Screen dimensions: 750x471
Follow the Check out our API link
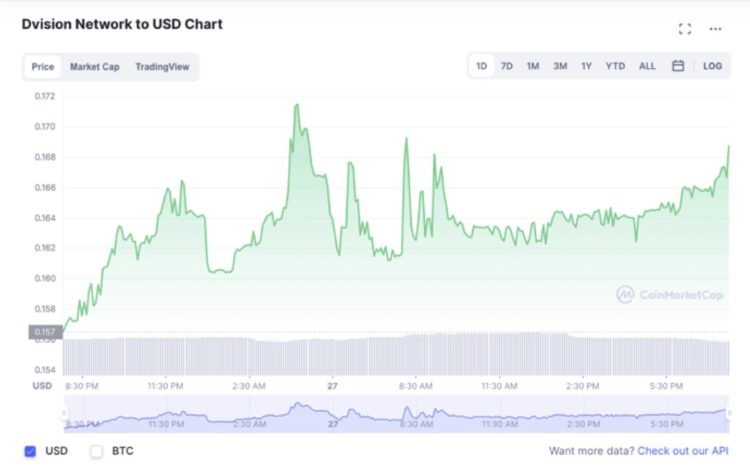click(x=683, y=451)
